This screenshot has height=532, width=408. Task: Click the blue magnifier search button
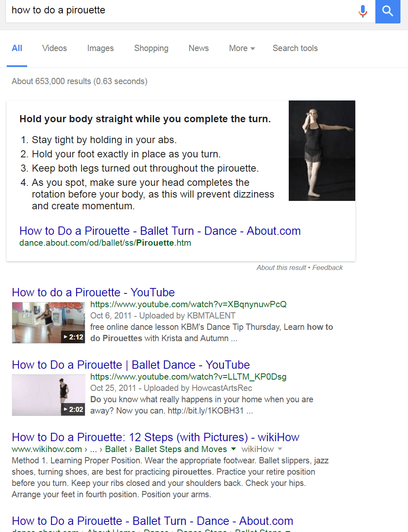(x=388, y=11)
